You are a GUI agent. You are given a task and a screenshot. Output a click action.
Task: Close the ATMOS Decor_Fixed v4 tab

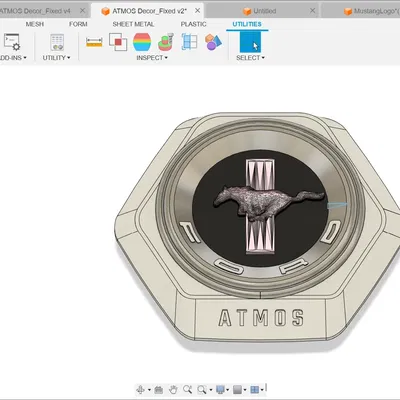[x=82, y=11]
